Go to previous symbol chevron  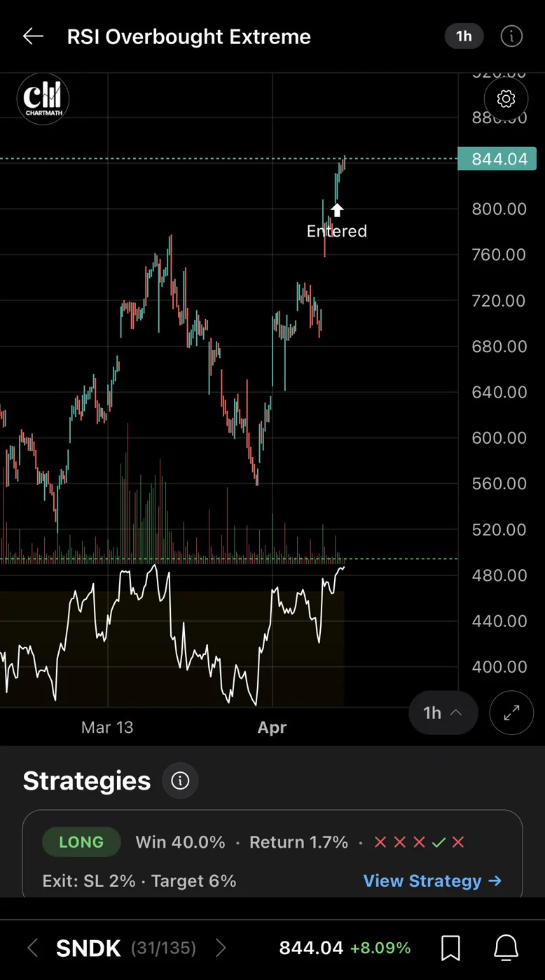tap(32, 948)
